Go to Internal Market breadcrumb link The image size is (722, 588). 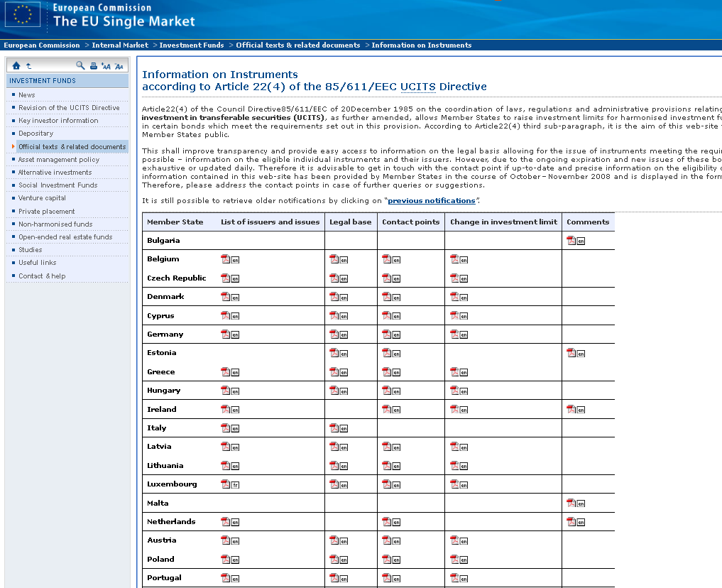pos(120,45)
